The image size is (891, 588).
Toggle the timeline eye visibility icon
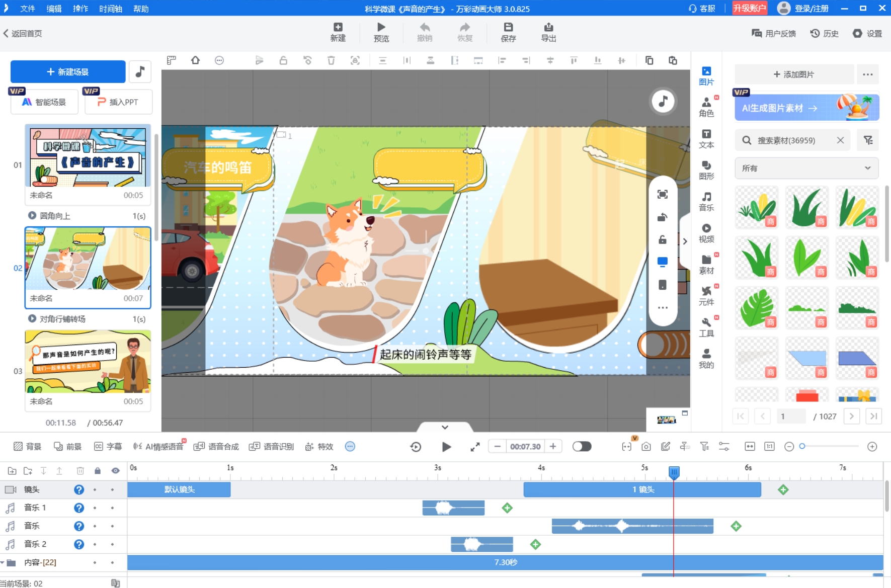click(115, 471)
